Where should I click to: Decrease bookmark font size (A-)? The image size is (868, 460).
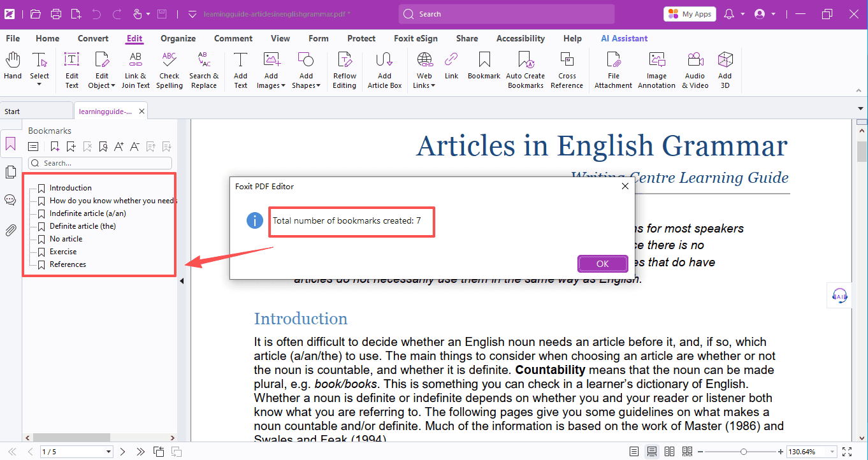coord(134,147)
